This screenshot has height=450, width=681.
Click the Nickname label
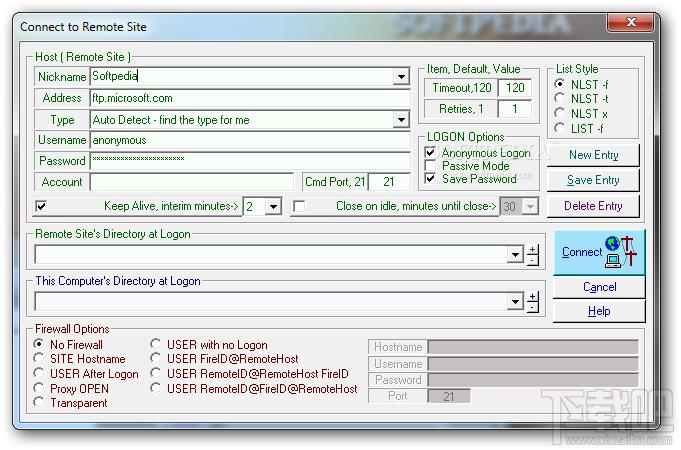pyautogui.click(x=62, y=77)
